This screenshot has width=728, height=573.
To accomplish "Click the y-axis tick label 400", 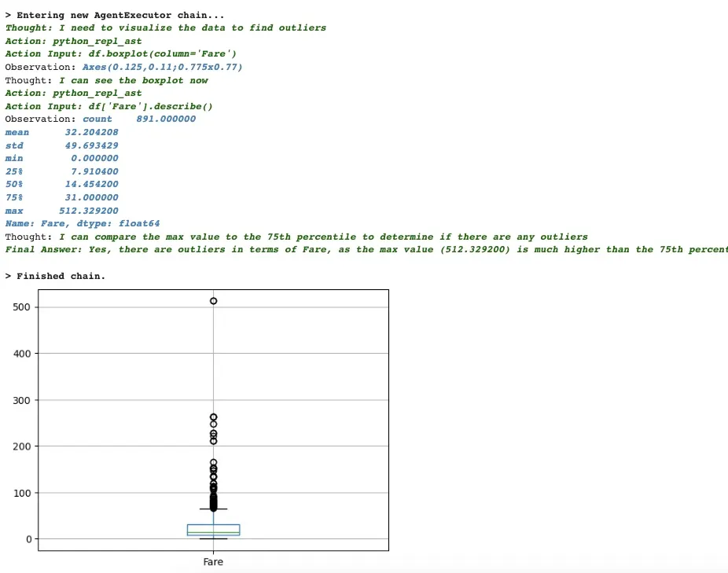I will 21,354.
